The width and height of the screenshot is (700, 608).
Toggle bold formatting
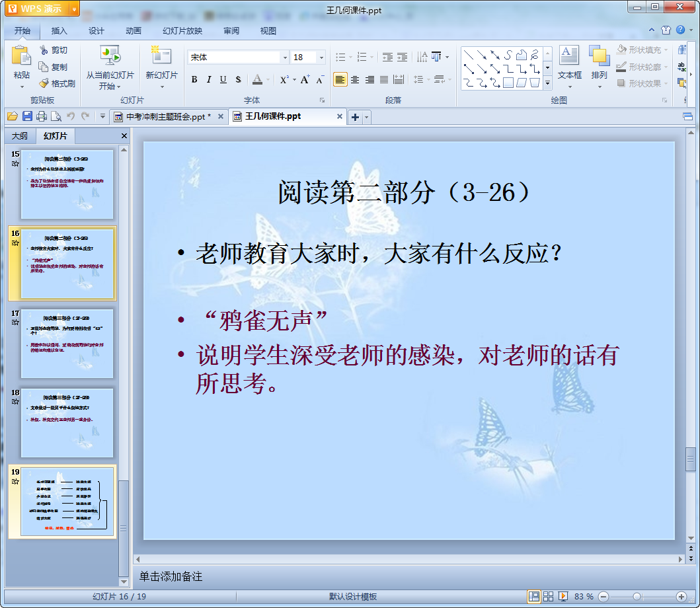[x=194, y=79]
